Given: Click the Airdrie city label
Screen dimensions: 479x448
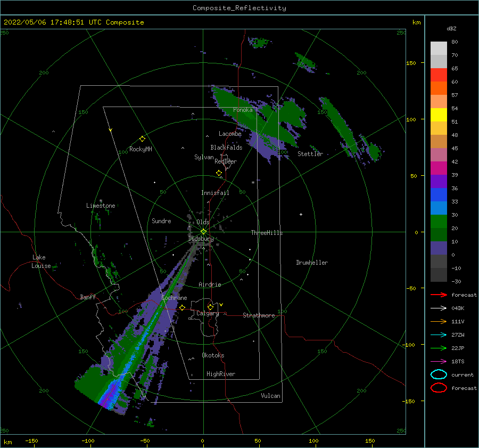Looking at the screenshot, I should pyautogui.click(x=210, y=284).
